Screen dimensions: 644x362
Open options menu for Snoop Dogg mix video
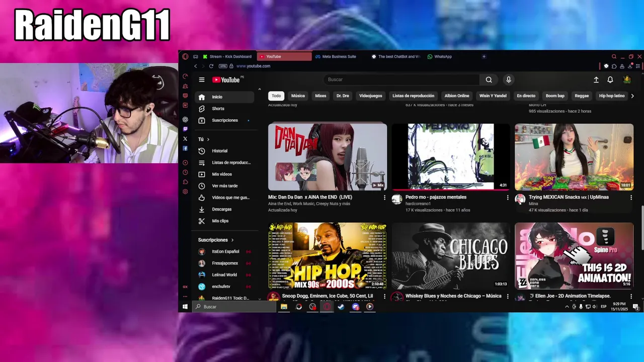coord(384,297)
